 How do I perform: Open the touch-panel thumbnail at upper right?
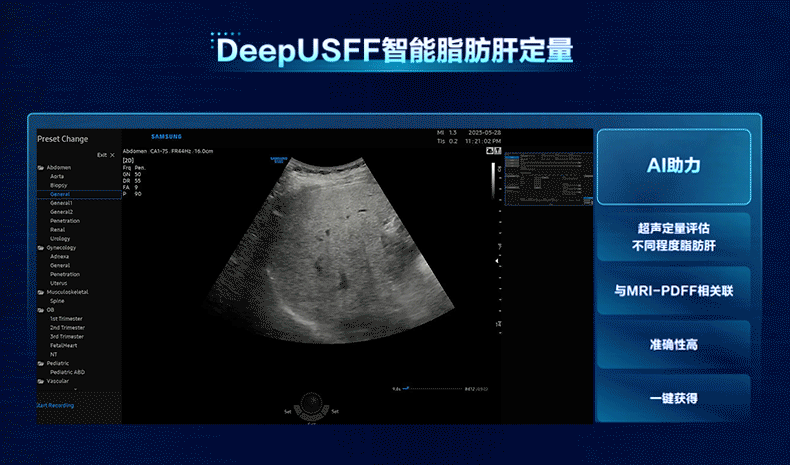click(x=549, y=179)
